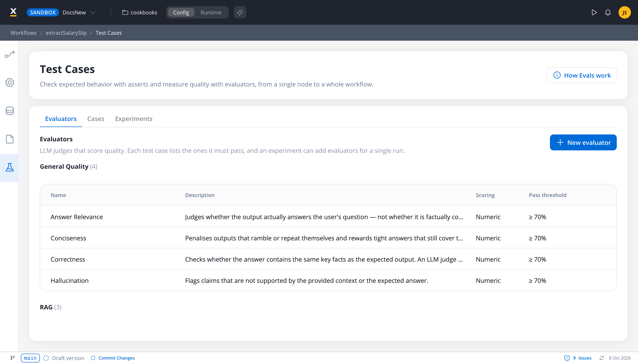The width and height of the screenshot is (638, 364).
Task: Click the SANDBOX badge
Action: pos(43,12)
